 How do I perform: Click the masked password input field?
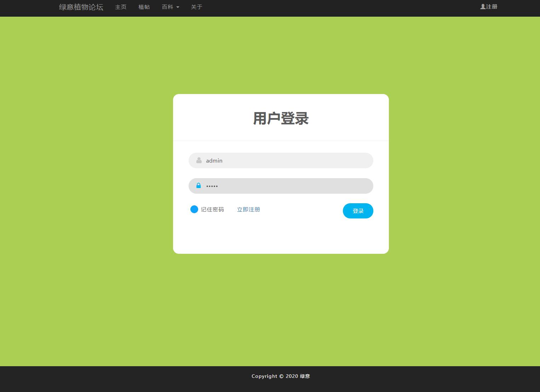point(281,186)
